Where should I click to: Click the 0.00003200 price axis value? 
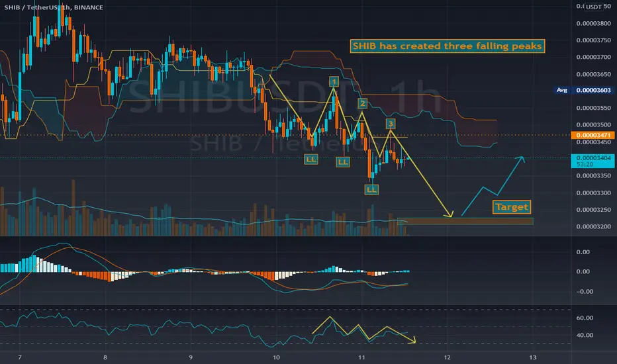pyautogui.click(x=593, y=226)
